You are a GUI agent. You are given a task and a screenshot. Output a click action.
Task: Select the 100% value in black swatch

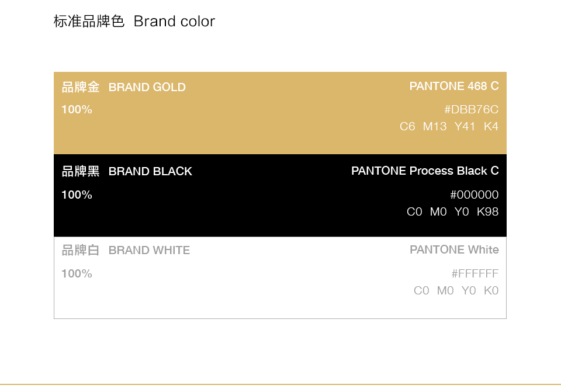(77, 195)
